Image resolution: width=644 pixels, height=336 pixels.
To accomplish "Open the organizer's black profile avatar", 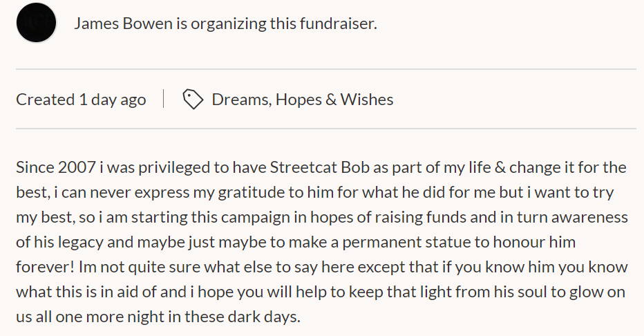I will (x=36, y=23).
